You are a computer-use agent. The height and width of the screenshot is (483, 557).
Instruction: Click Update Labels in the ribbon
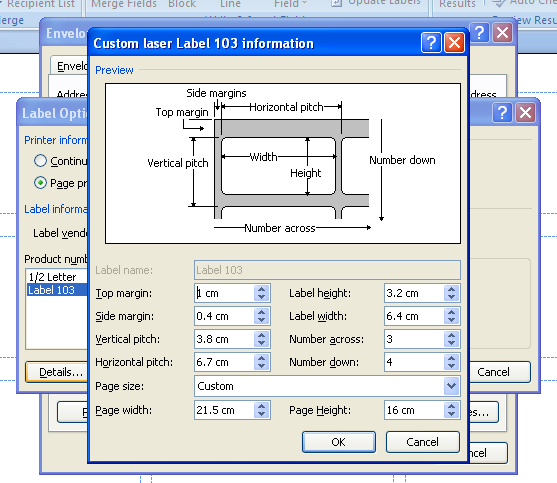(x=376, y=3)
